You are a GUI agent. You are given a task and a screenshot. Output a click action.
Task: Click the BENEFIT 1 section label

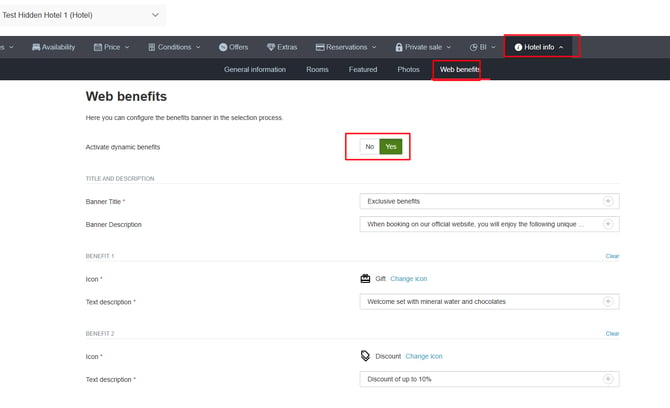click(100, 256)
